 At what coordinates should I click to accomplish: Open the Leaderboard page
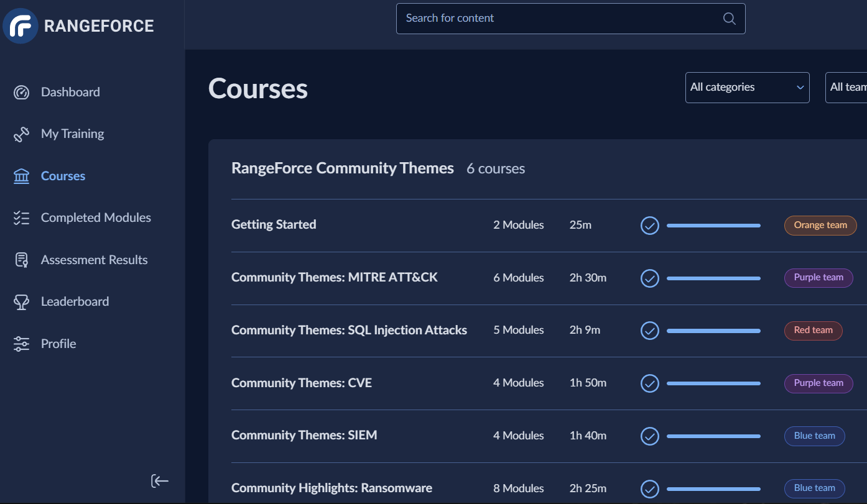[x=75, y=302]
